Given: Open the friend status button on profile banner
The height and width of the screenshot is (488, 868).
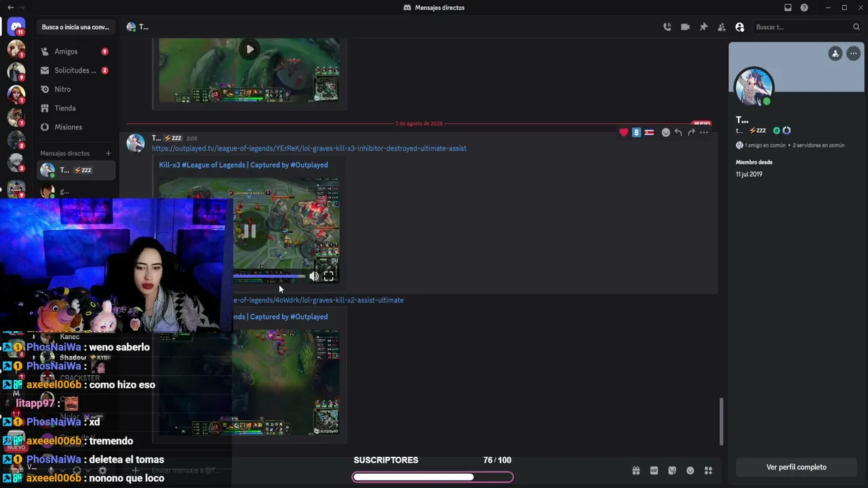Looking at the screenshot, I should click(835, 54).
